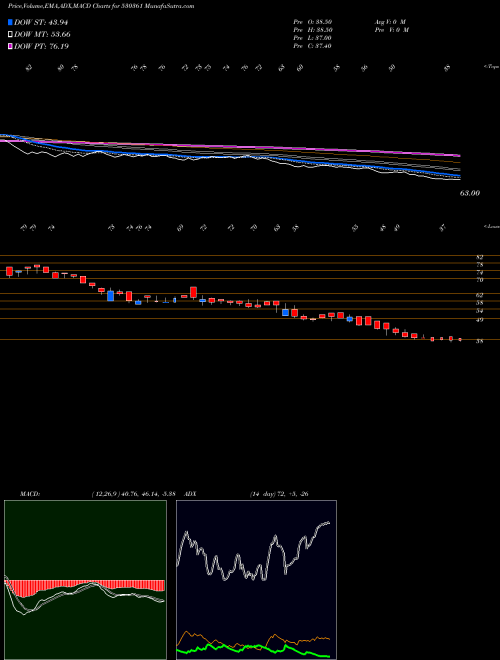
Task: Click the ADX chart panel
Action: (x=256, y=580)
